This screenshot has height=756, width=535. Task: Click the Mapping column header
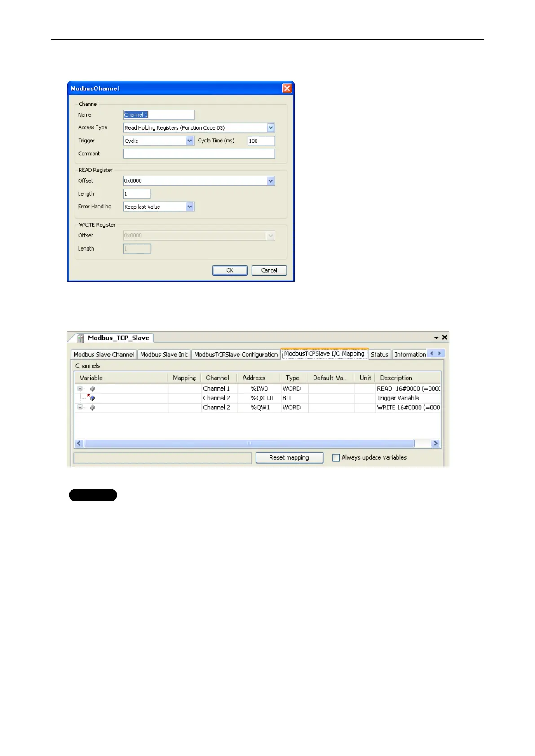(x=185, y=378)
